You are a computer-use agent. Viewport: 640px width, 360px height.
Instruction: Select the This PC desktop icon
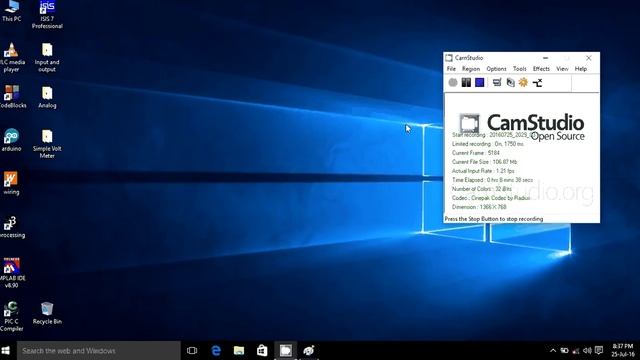click(x=11, y=11)
